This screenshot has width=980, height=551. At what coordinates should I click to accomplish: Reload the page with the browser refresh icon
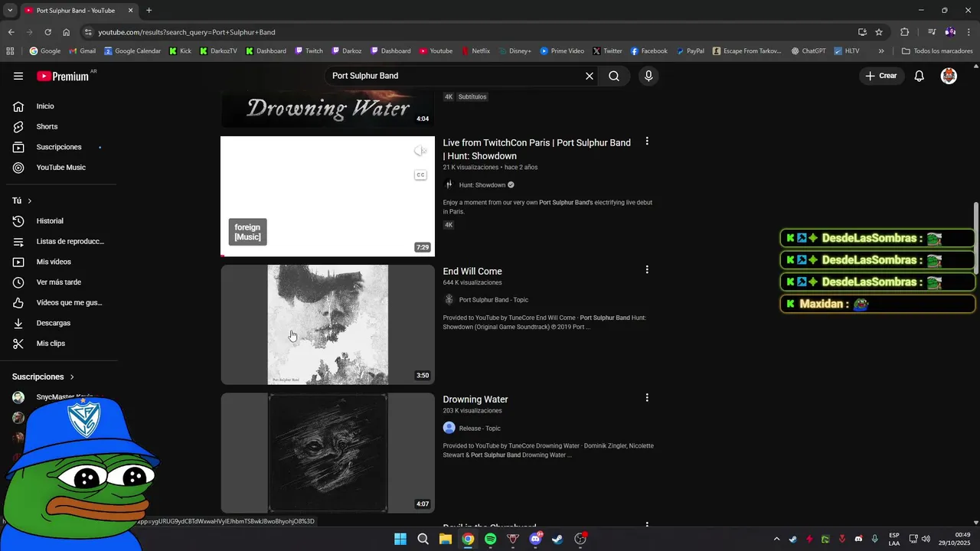coord(47,32)
